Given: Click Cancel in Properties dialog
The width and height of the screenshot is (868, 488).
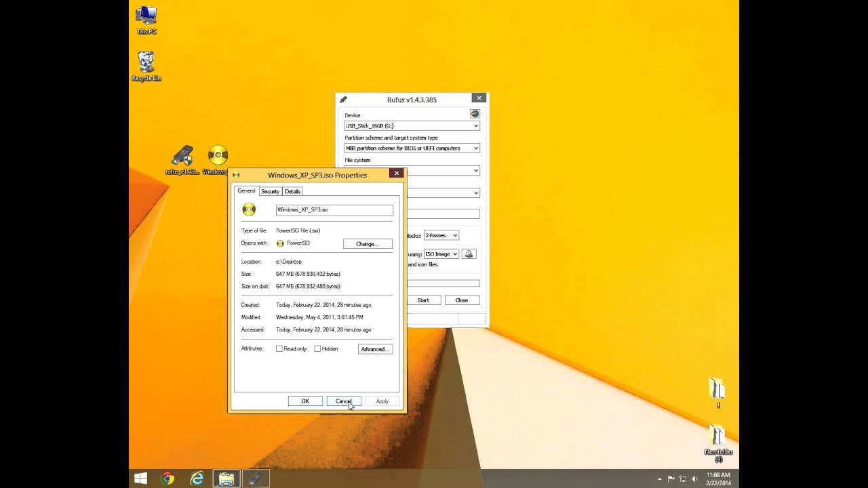Looking at the screenshot, I should [343, 401].
